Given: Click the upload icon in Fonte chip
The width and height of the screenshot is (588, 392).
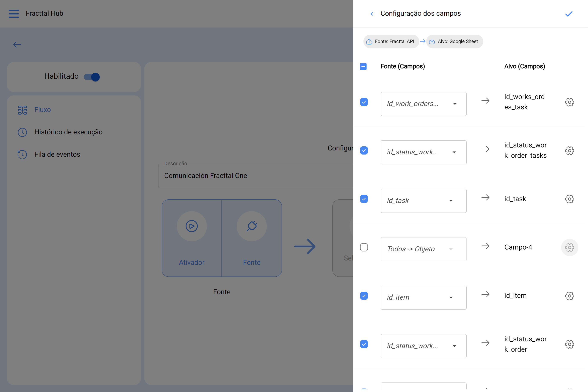Looking at the screenshot, I should click(x=369, y=41).
